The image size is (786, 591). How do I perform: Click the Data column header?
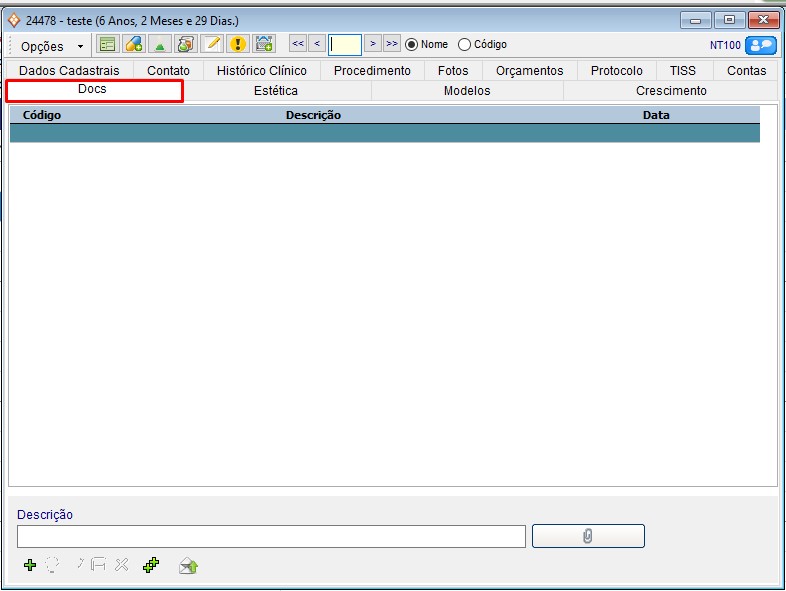[656, 115]
